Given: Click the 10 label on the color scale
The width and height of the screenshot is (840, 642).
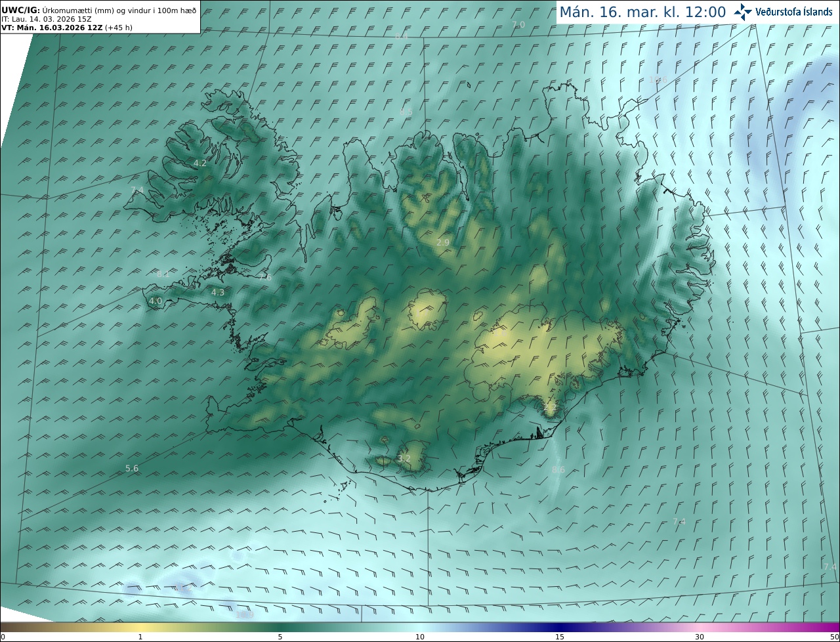Looking at the screenshot, I should 420,637.
